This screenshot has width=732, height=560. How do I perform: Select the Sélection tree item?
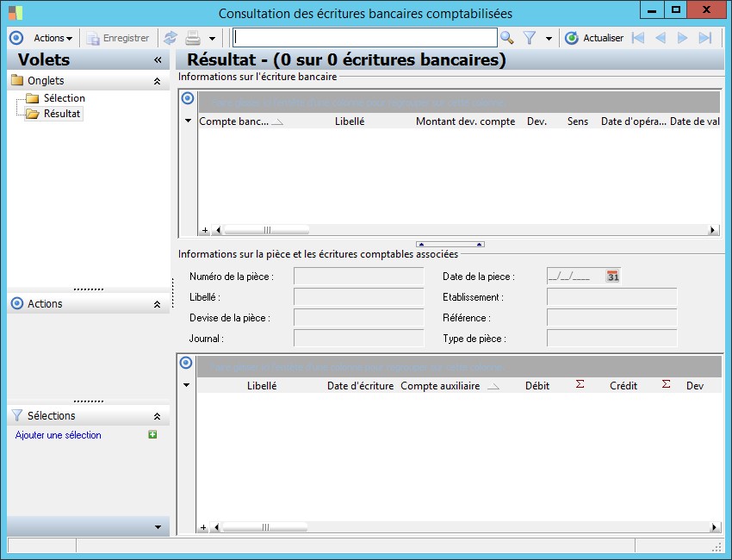pyautogui.click(x=64, y=98)
